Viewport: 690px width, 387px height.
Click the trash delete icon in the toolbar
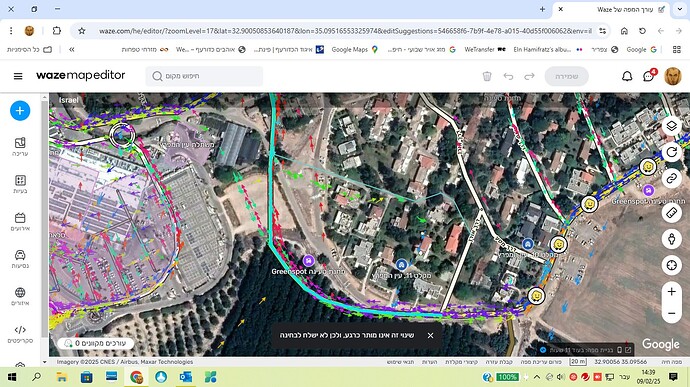pyautogui.click(x=487, y=76)
